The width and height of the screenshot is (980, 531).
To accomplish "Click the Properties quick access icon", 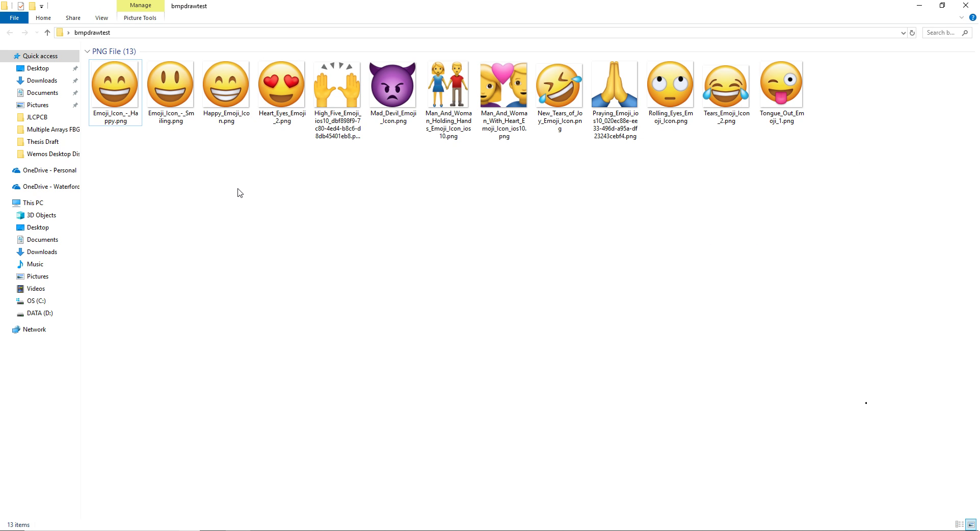I will tap(21, 6).
